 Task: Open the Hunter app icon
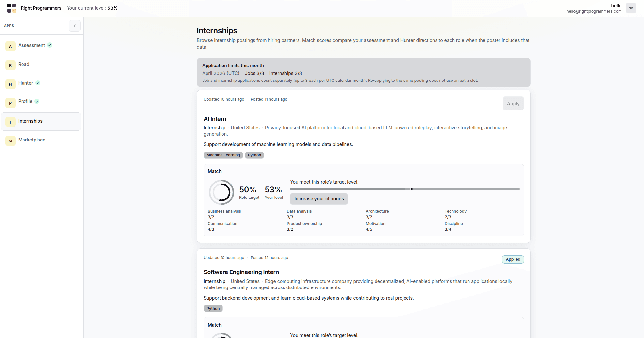pos(10,84)
